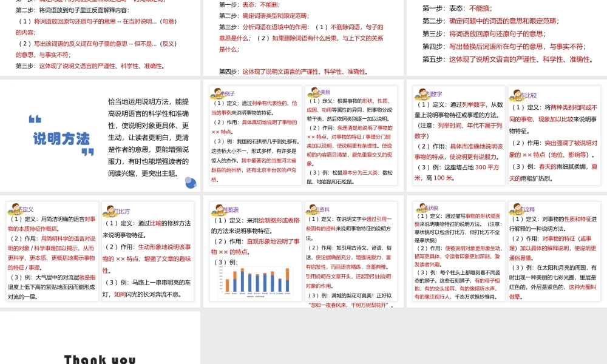Click the cartoon boy icon on 下定义 card
This screenshot has height=364, width=607.
pos(15,209)
